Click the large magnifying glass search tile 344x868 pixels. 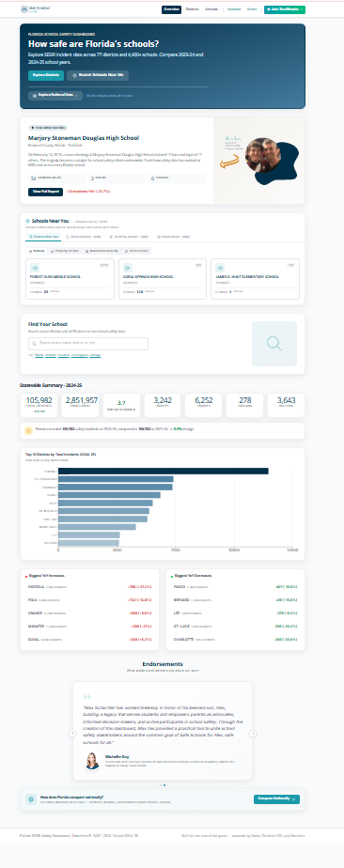274,344
